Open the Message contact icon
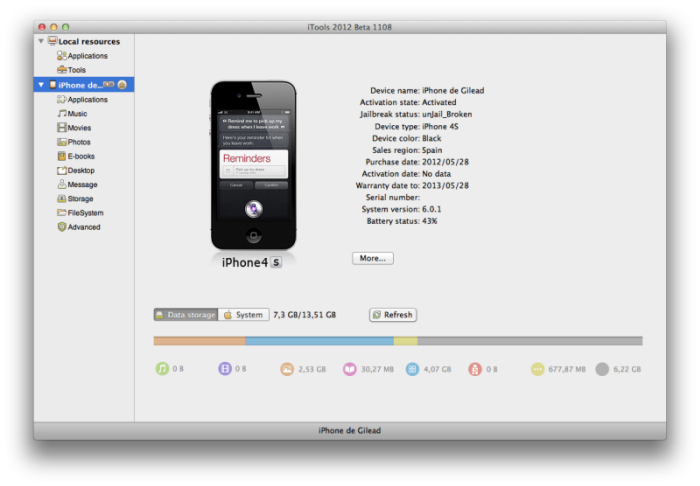The height and width of the screenshot is (486, 700). pyautogui.click(x=62, y=184)
